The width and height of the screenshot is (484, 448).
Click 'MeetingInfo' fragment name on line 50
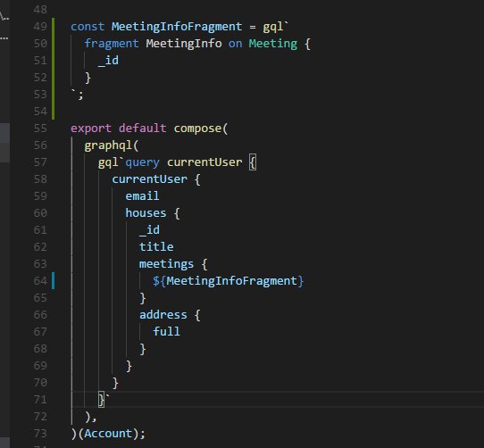point(184,44)
